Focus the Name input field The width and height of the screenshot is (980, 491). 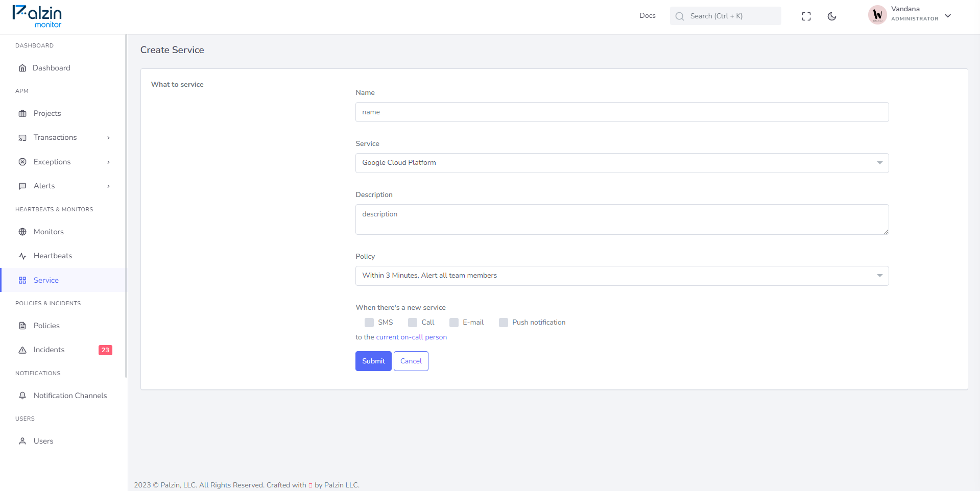point(622,112)
